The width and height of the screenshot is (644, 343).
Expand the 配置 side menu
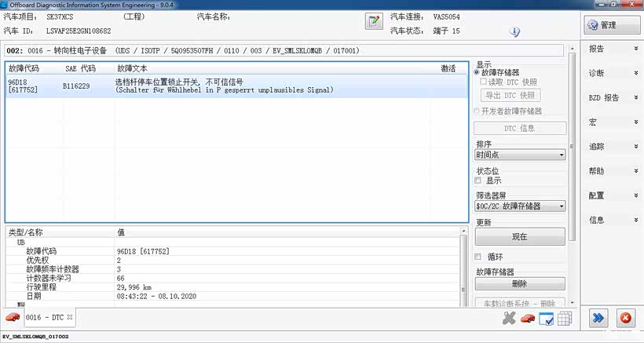(x=613, y=195)
